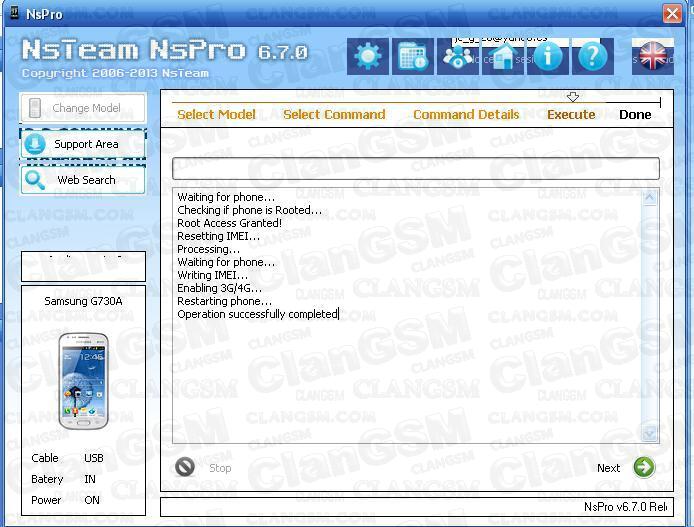Click the step progress arrow marker
Screen dimensions: 694x527
[x=573, y=97]
